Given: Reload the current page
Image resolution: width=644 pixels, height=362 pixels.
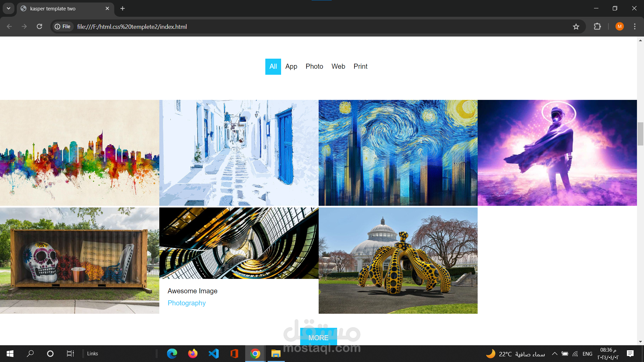Looking at the screenshot, I should click(x=39, y=26).
